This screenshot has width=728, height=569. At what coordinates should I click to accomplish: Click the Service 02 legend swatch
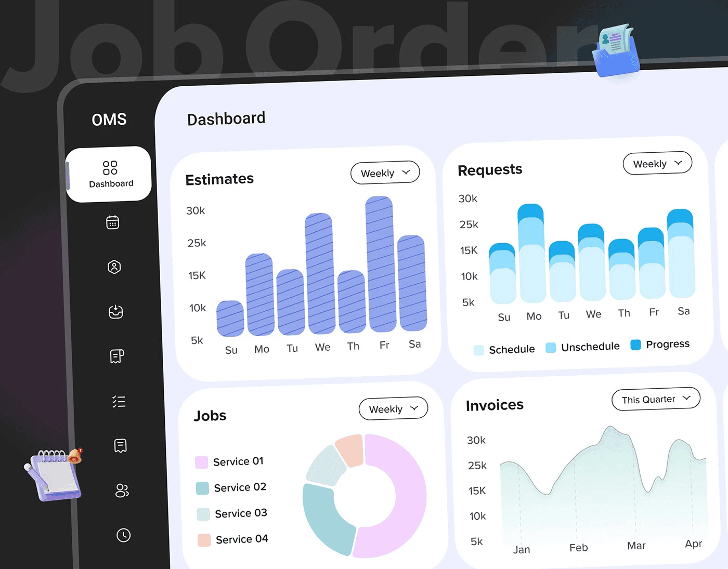[202, 488]
